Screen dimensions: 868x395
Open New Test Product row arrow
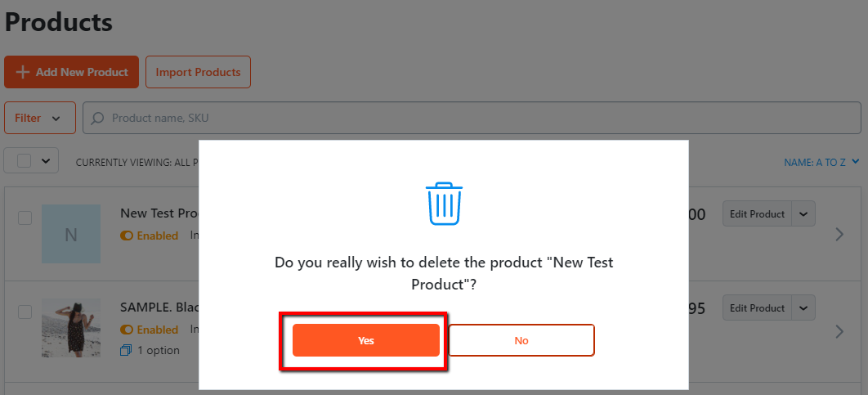click(x=839, y=235)
